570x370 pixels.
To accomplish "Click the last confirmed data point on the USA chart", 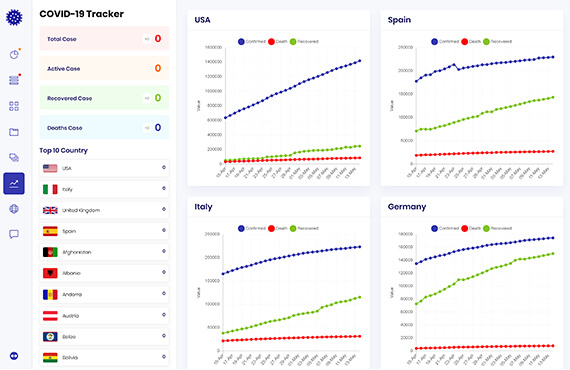I will pyautogui.click(x=360, y=61).
